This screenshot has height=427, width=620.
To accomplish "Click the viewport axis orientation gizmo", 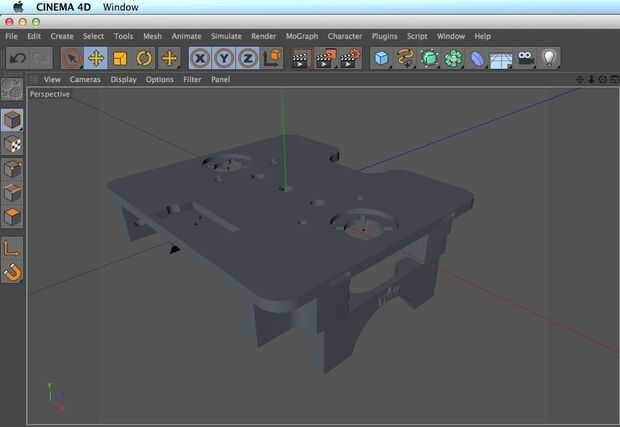I will [x=55, y=397].
